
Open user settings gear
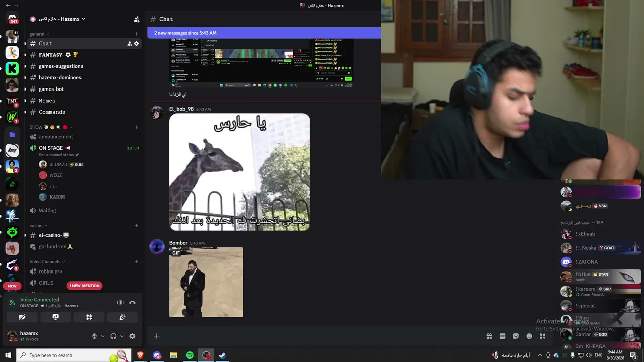[132, 336]
